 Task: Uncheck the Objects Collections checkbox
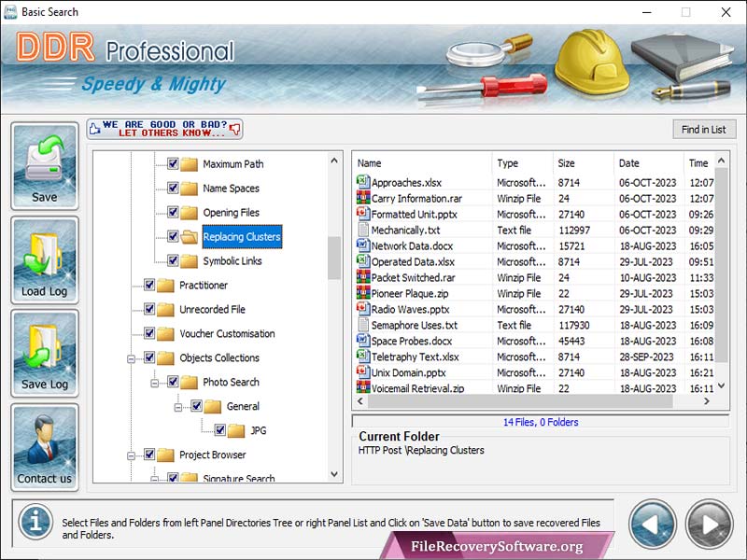[149, 357]
